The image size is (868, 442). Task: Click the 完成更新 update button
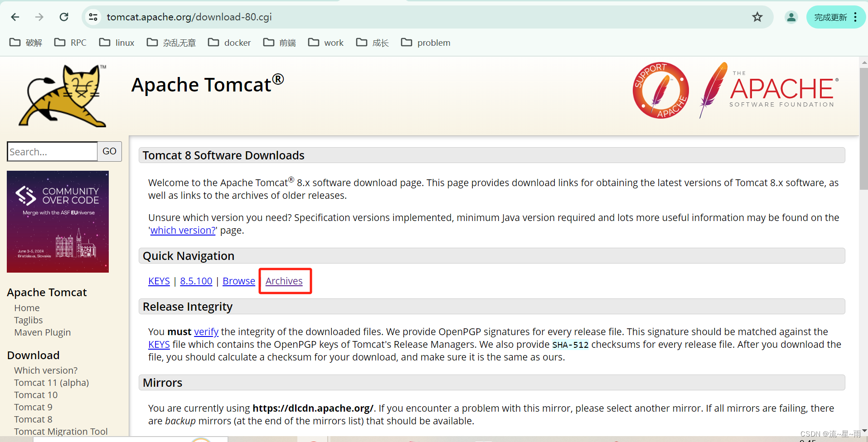pos(830,17)
